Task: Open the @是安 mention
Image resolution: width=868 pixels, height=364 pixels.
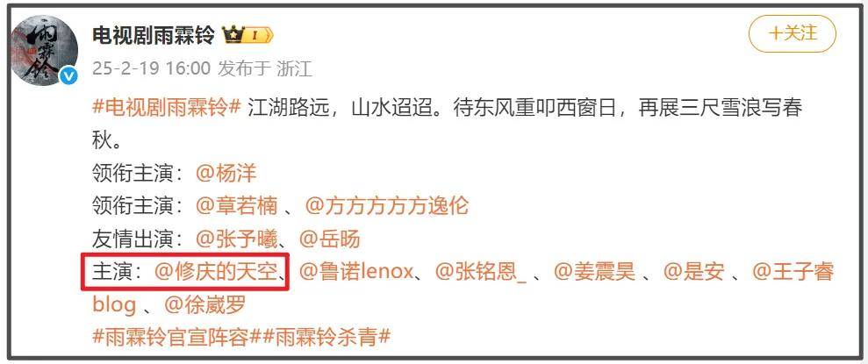Action: (693, 272)
